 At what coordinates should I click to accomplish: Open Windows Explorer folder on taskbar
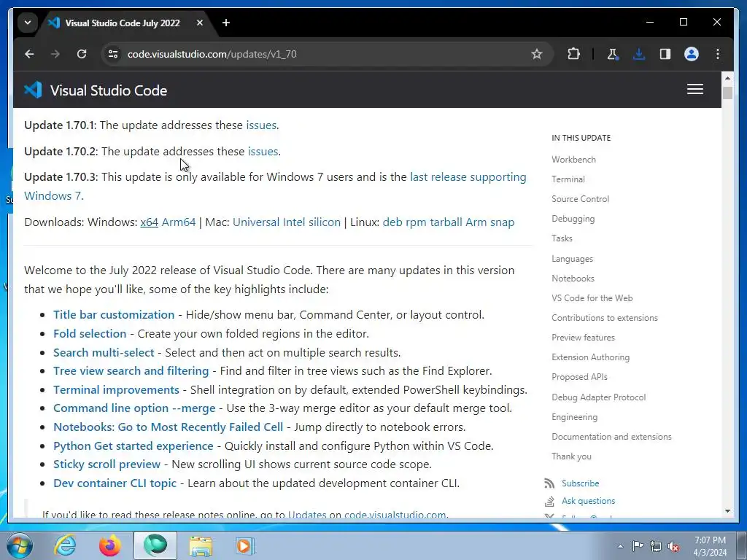(x=201, y=545)
